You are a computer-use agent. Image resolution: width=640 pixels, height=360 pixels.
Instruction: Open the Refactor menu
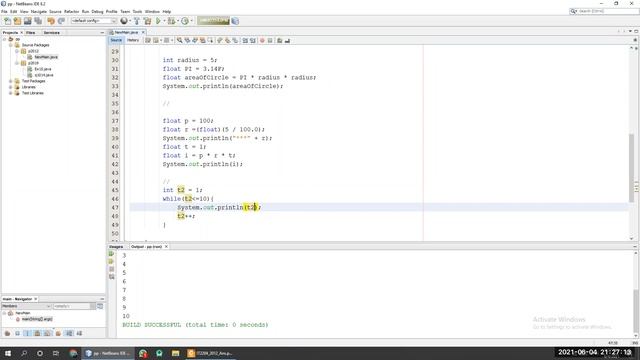(x=71, y=11)
